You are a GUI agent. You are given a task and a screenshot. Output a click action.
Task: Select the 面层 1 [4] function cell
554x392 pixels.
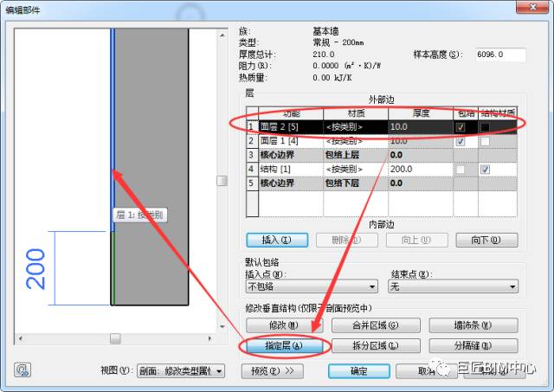pos(291,141)
